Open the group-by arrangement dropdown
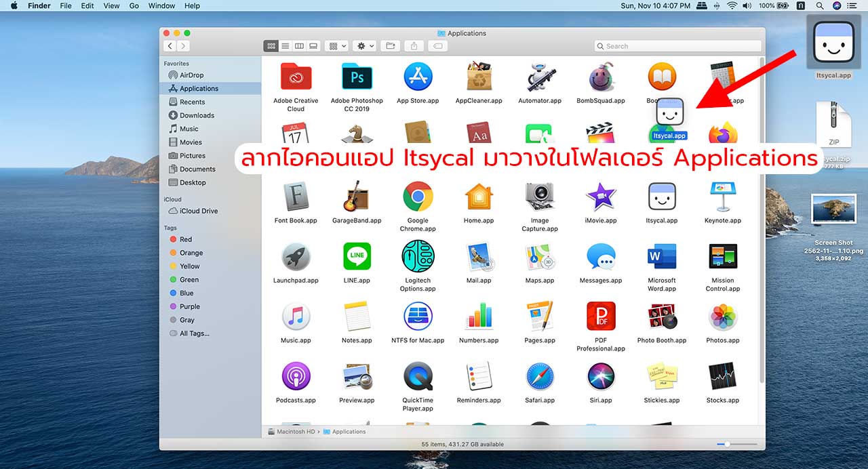 (x=336, y=46)
